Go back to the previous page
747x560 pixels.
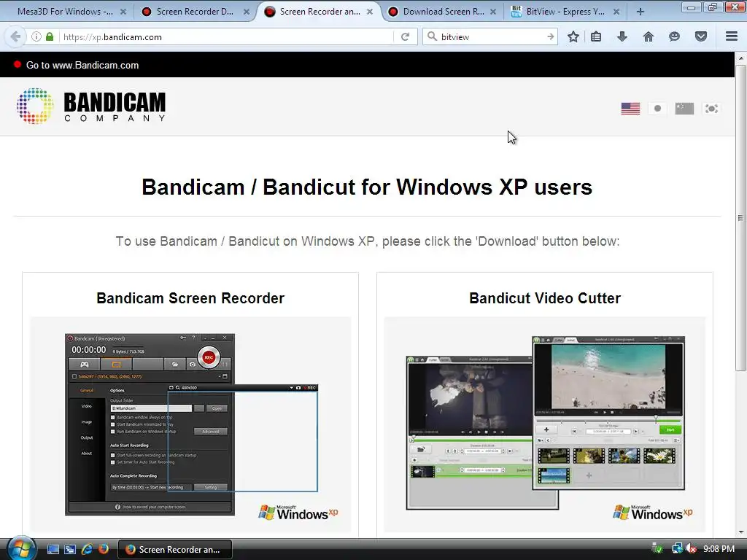pos(15,36)
